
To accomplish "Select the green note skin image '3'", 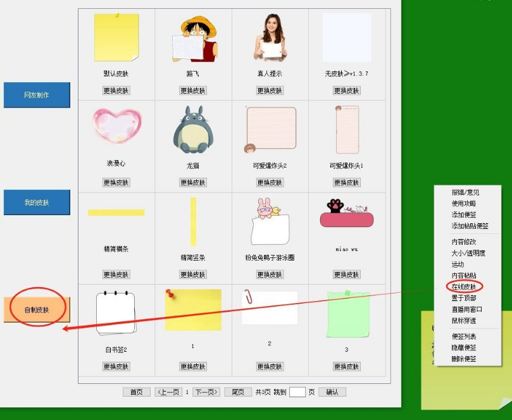I will (x=346, y=314).
